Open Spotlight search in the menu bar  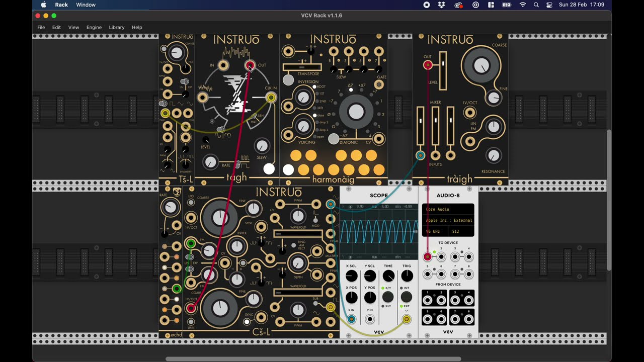536,5
